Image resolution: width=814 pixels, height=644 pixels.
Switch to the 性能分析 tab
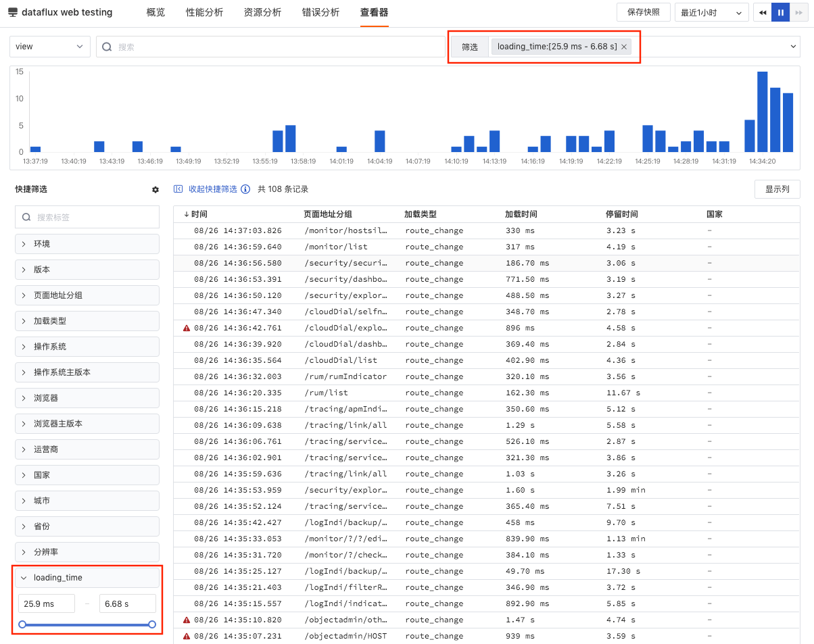pos(204,12)
